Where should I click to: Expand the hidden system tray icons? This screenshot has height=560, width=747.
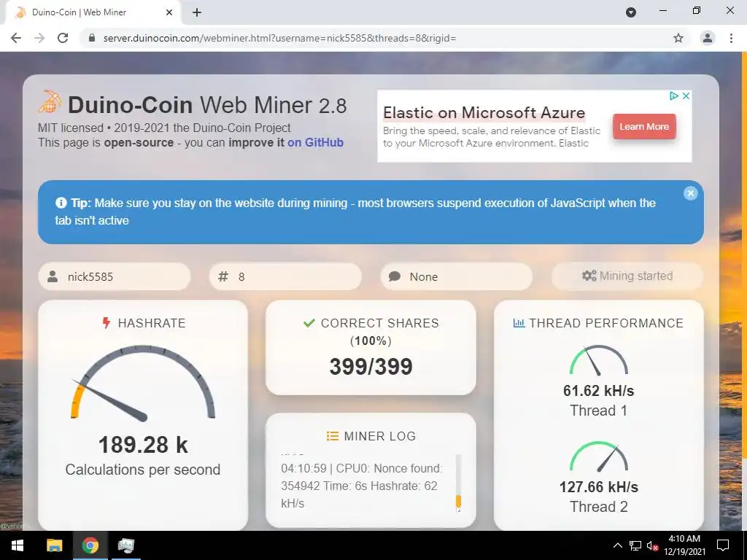[617, 545]
